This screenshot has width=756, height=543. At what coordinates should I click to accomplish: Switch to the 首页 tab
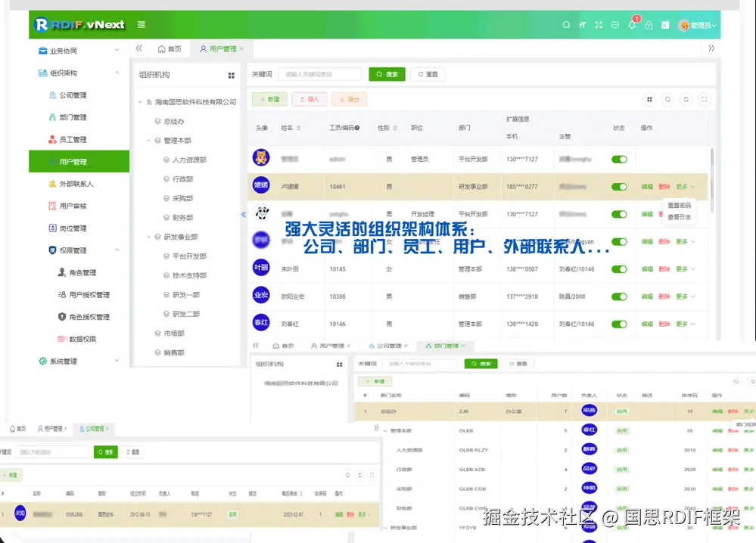point(170,49)
